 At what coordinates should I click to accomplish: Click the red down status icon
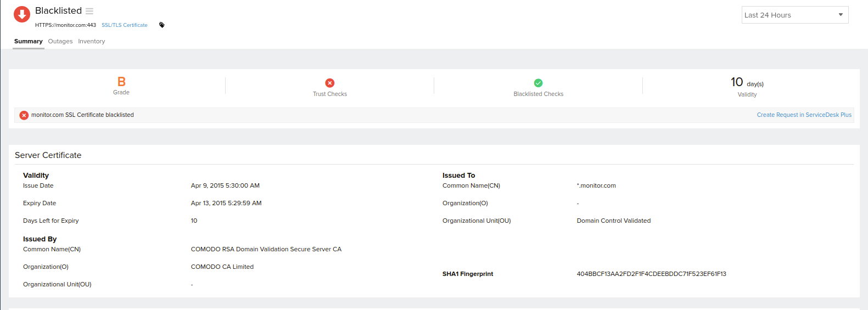pos(22,14)
